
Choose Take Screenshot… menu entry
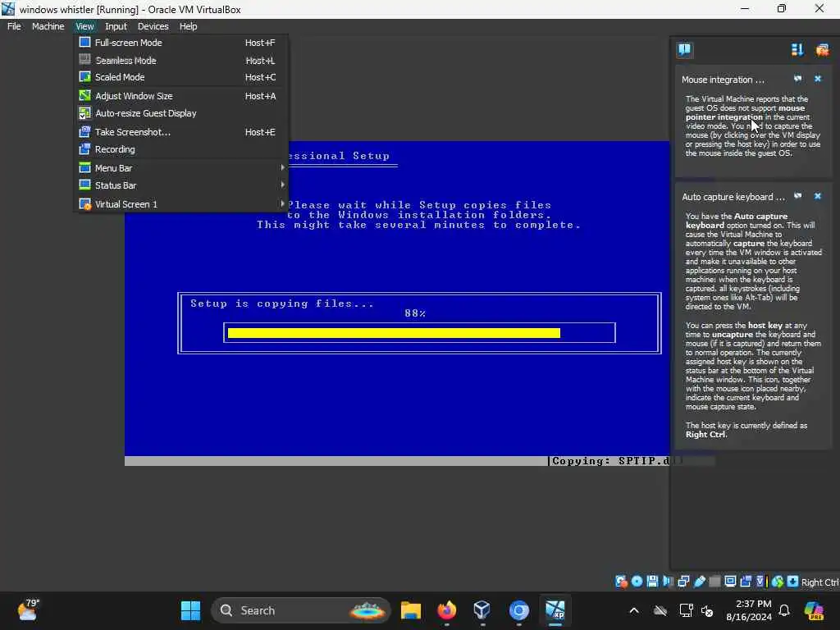click(x=181, y=132)
